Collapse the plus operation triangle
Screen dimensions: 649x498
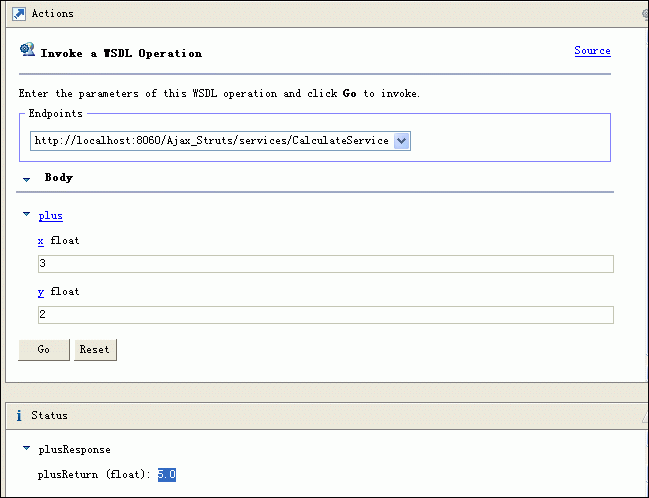click(26, 214)
